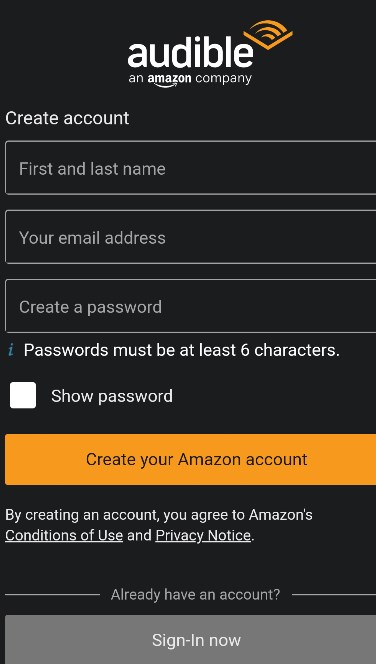
Task: Select the Your email address field
Action: click(191, 237)
